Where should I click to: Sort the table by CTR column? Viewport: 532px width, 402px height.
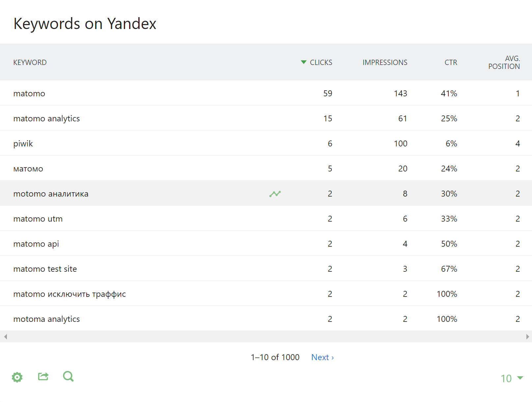[451, 62]
